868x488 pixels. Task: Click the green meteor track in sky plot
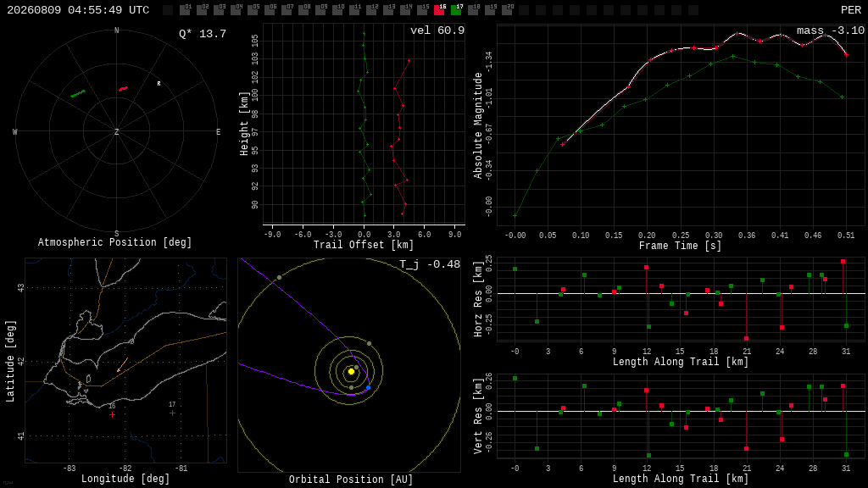[x=78, y=93]
